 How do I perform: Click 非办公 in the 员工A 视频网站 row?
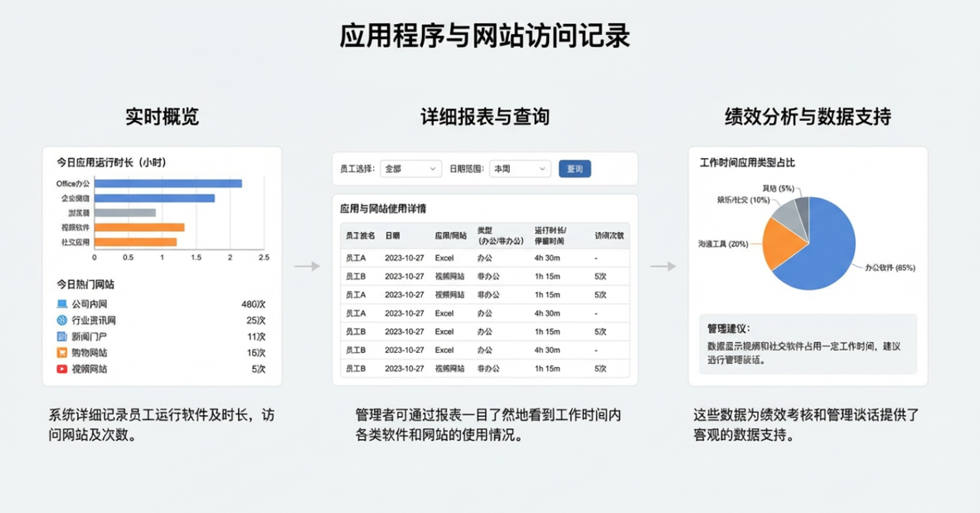(488, 294)
